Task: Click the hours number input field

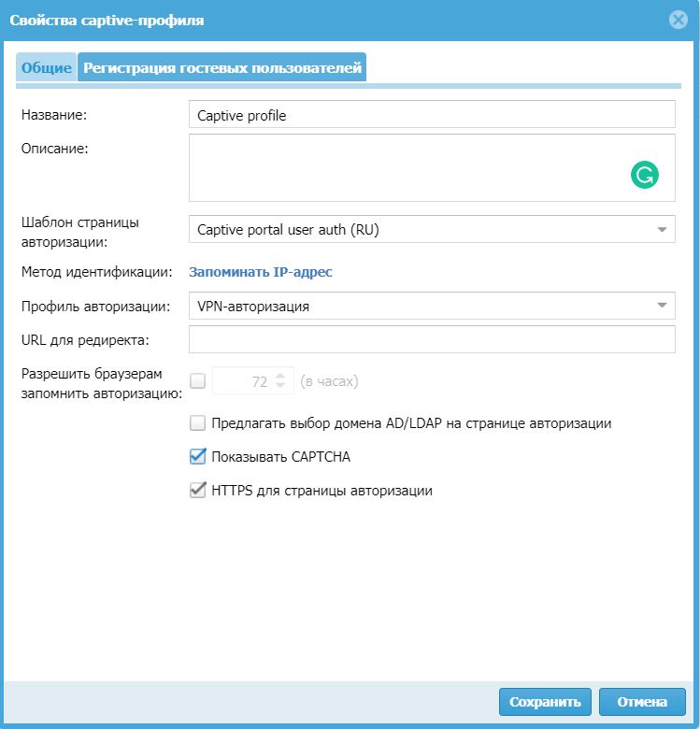Action: point(243,381)
